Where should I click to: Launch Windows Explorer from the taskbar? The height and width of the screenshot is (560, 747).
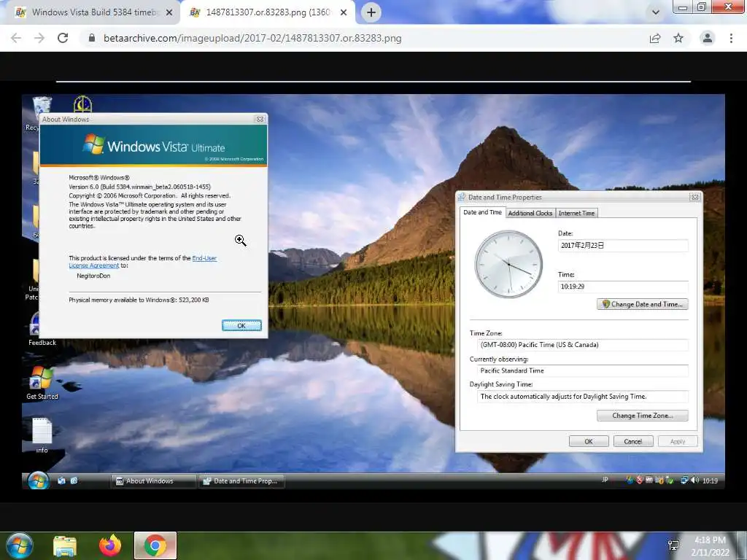(65, 546)
